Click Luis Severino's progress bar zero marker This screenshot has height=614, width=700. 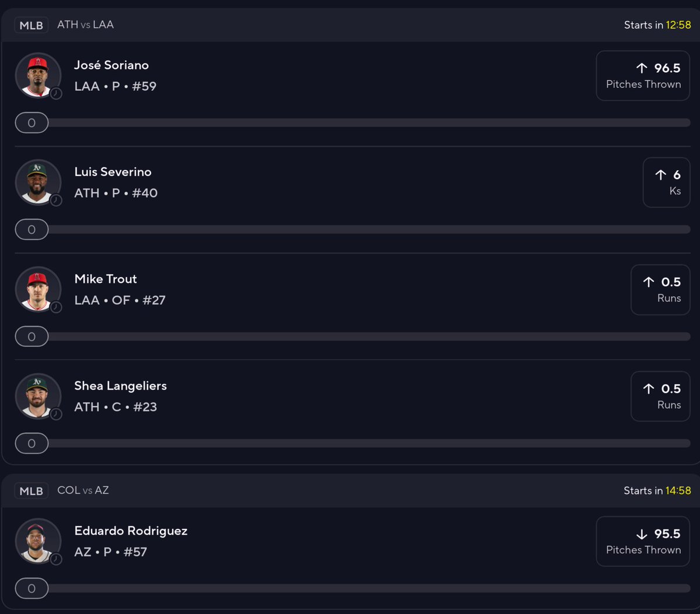point(32,230)
